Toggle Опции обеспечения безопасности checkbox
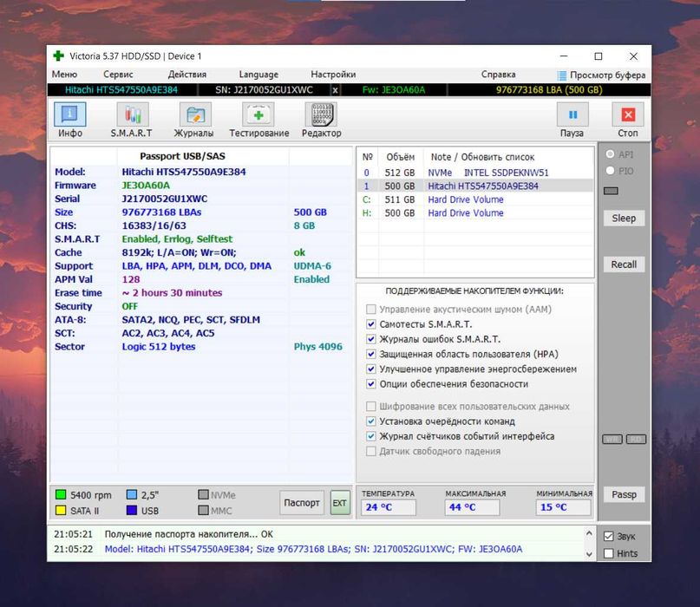700x607 pixels. [370, 384]
